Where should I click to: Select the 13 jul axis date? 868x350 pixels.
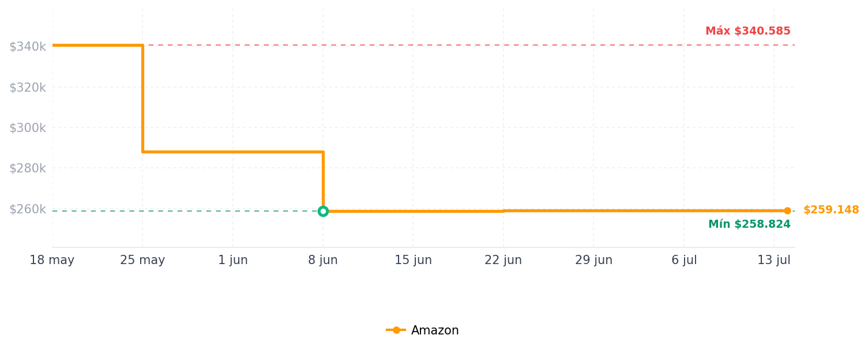coord(774,260)
